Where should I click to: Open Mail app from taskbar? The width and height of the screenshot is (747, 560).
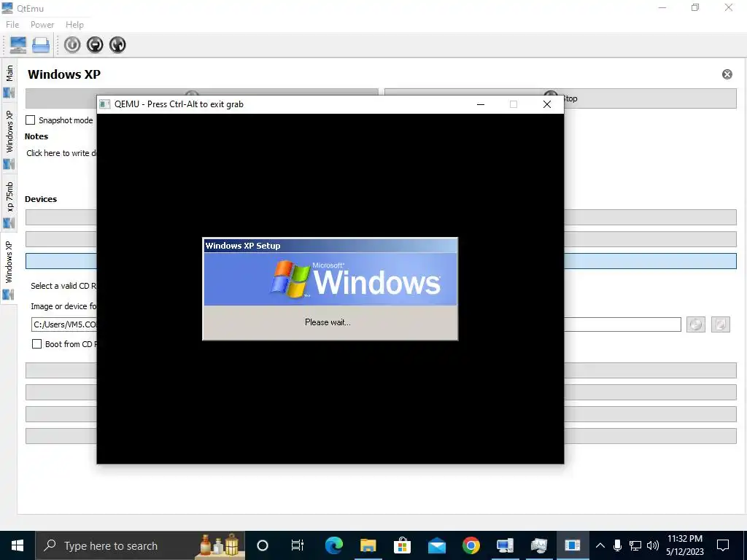coord(437,545)
